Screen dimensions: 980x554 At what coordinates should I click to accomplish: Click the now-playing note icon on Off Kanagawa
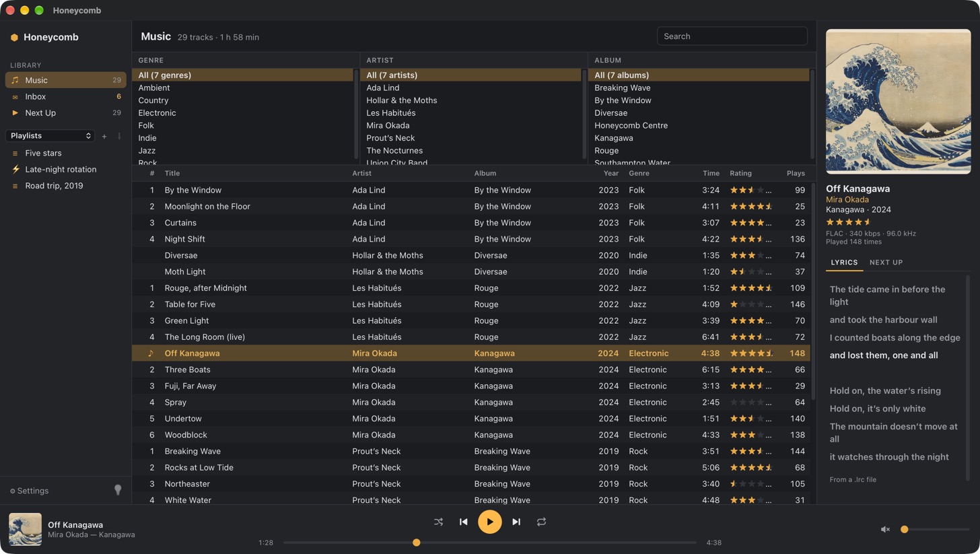click(151, 353)
